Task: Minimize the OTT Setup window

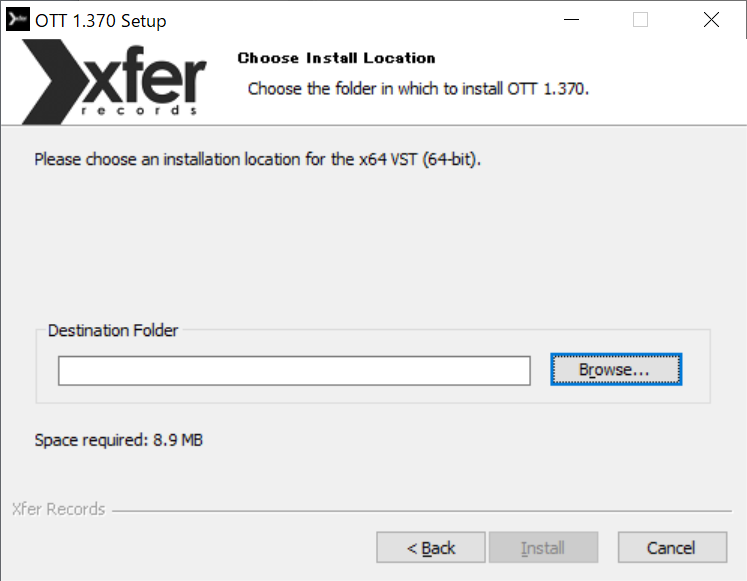Action: click(571, 20)
